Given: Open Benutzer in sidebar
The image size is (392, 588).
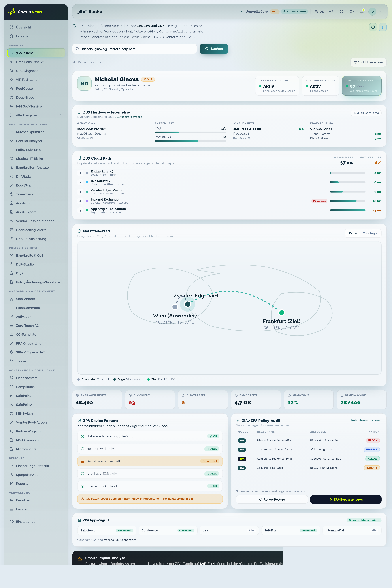Looking at the screenshot, I should coord(36,500).
